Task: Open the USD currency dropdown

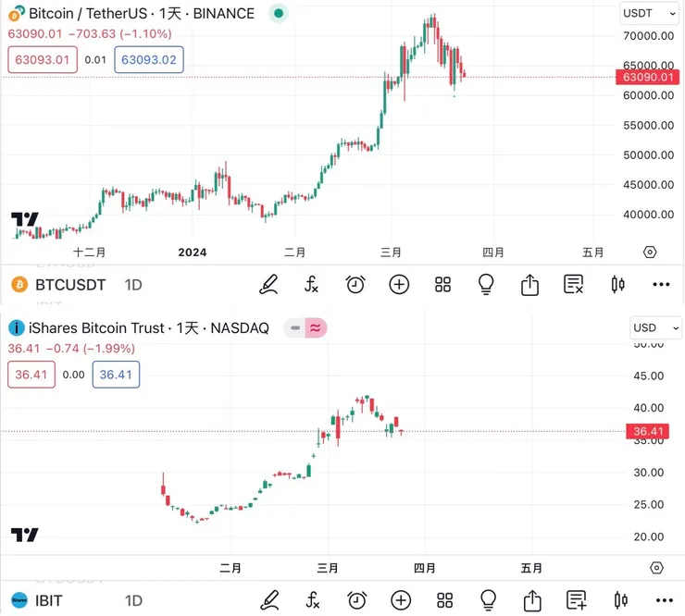Action: click(655, 327)
